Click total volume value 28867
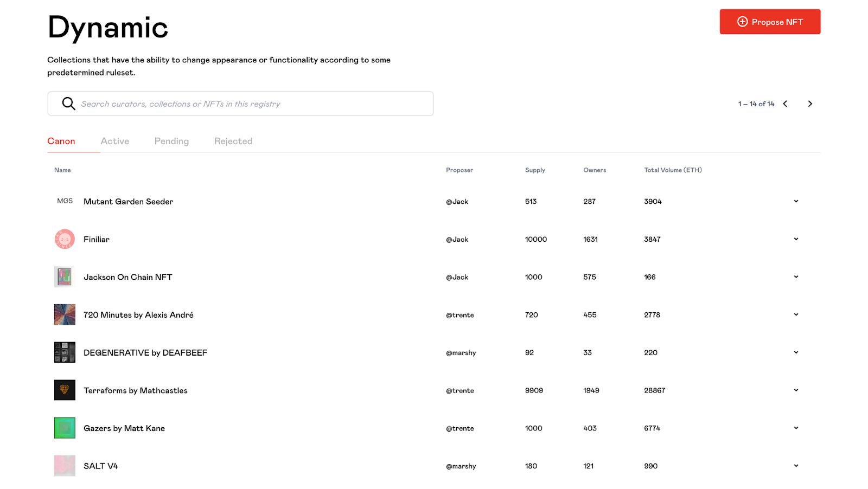Screen dimensions: 868x489 (654, 390)
